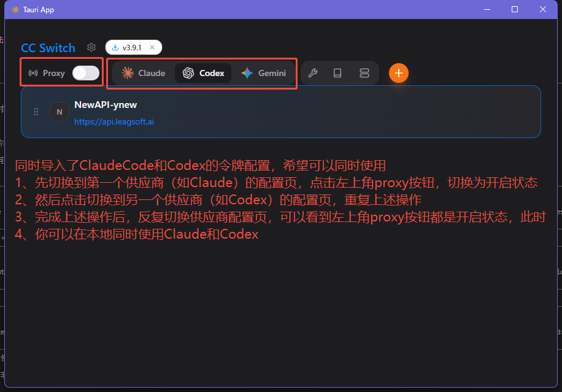Switch to the Gemini provider tab

pyautogui.click(x=264, y=73)
